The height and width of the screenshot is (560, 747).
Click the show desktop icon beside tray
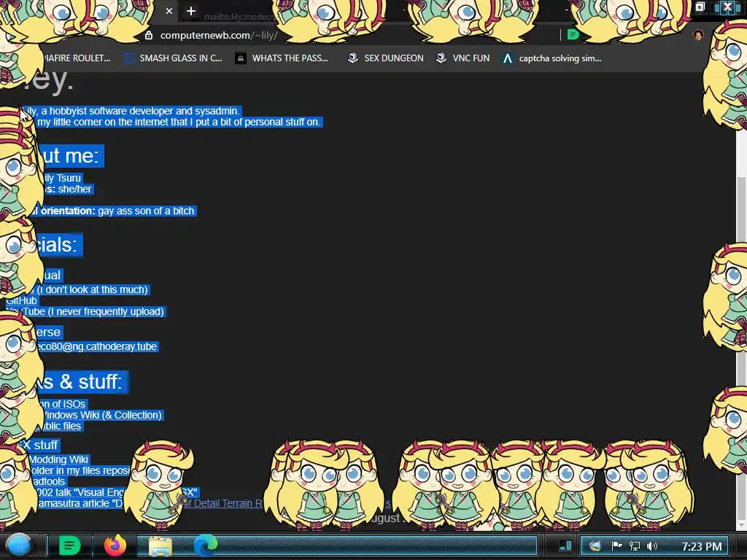565,545
